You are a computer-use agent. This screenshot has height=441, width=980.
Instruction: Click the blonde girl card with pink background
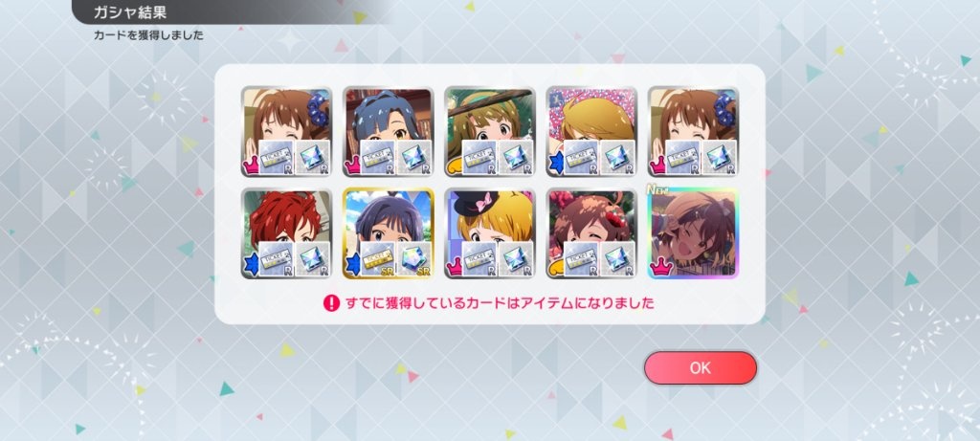pos(591,132)
